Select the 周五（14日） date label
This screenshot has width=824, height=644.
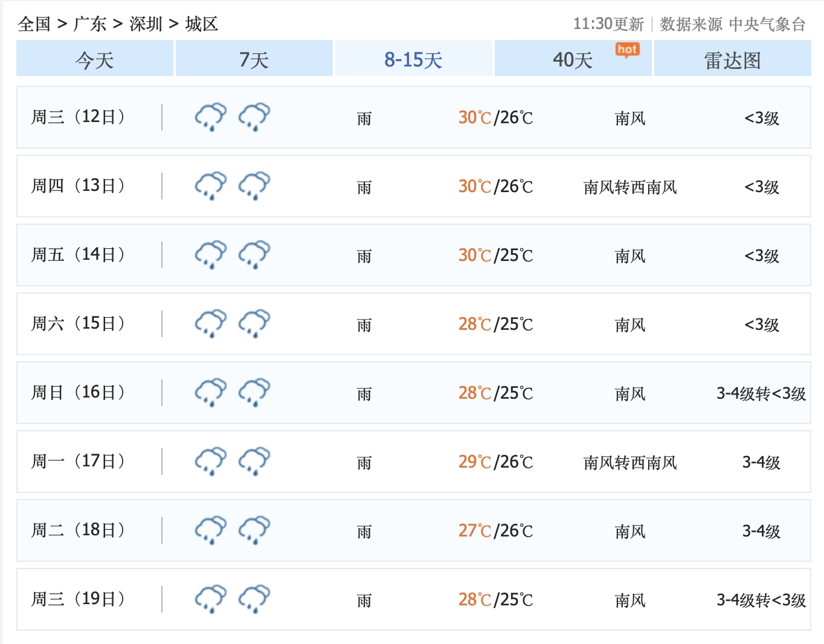[79, 254]
